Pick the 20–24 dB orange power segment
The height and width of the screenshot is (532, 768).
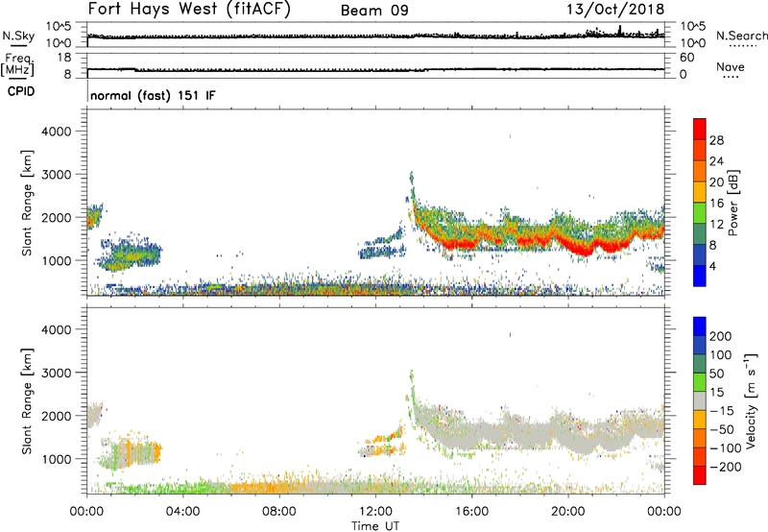pos(700,171)
